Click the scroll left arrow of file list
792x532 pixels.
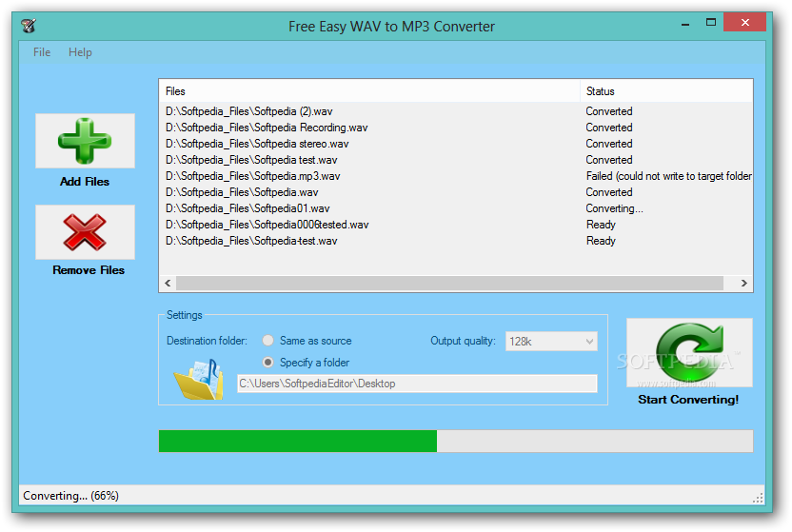[x=168, y=284]
